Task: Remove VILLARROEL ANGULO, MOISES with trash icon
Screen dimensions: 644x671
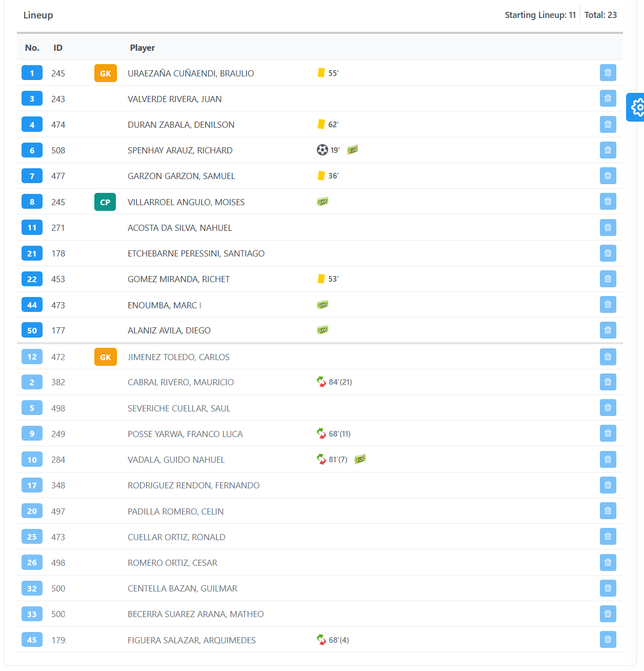Action: [x=608, y=202]
